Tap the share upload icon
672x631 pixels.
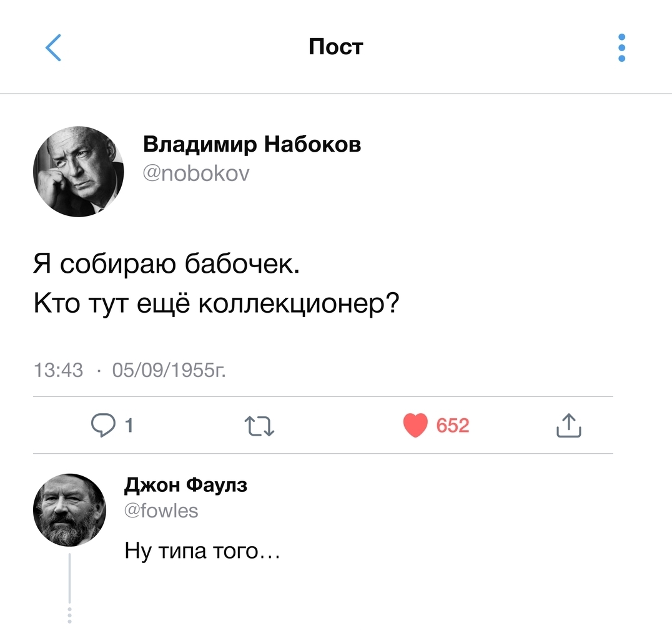(568, 426)
